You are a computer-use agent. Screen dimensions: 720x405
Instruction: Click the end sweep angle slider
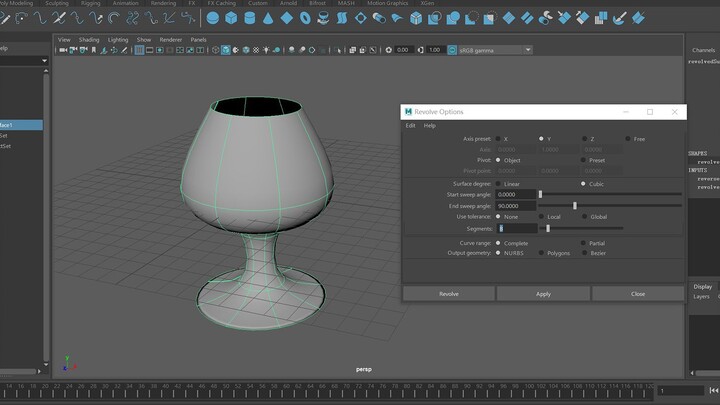tap(610, 206)
